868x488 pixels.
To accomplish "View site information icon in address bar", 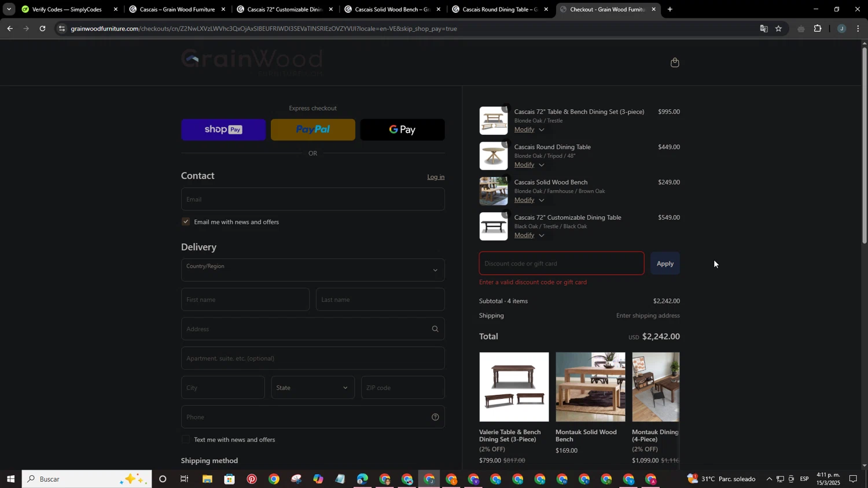I will tap(62, 28).
